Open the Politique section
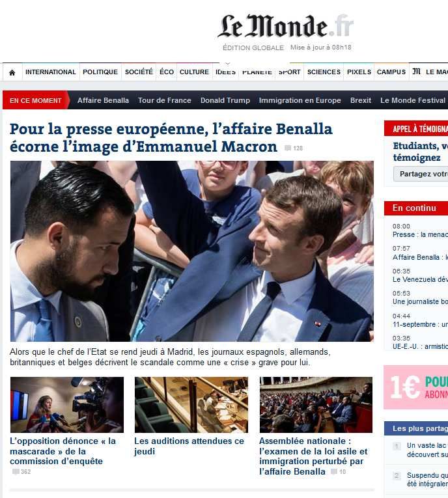 100,72
